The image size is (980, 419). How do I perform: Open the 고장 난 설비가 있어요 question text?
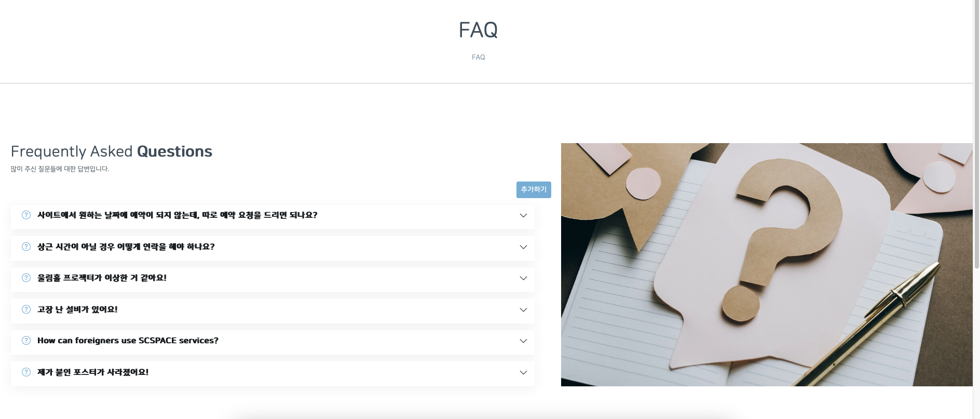(x=77, y=310)
